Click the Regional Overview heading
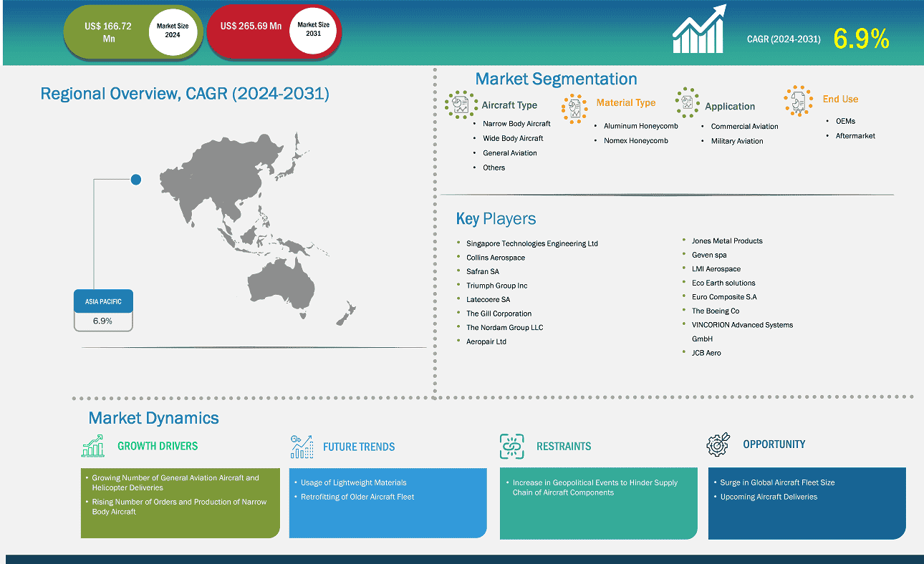The image size is (924, 564). [x=185, y=93]
